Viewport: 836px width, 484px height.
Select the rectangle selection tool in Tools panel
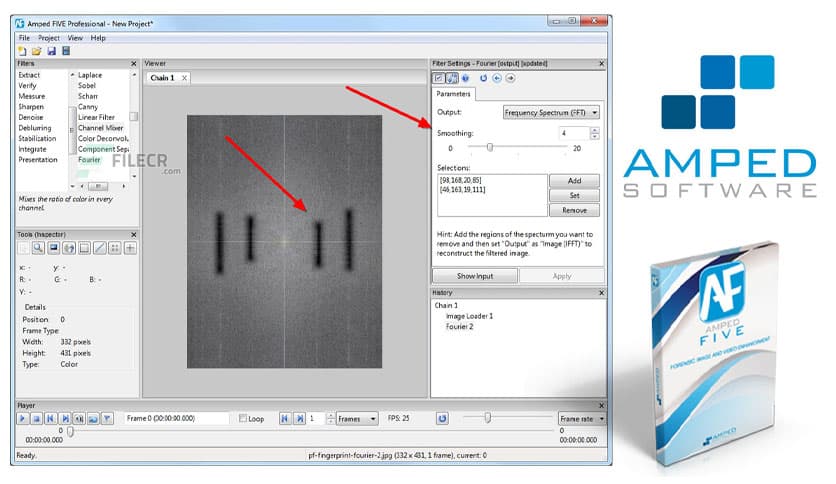[84, 248]
